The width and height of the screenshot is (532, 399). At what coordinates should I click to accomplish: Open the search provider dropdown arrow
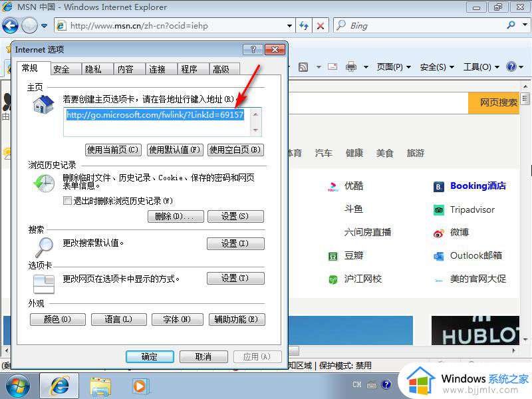tap(525, 25)
